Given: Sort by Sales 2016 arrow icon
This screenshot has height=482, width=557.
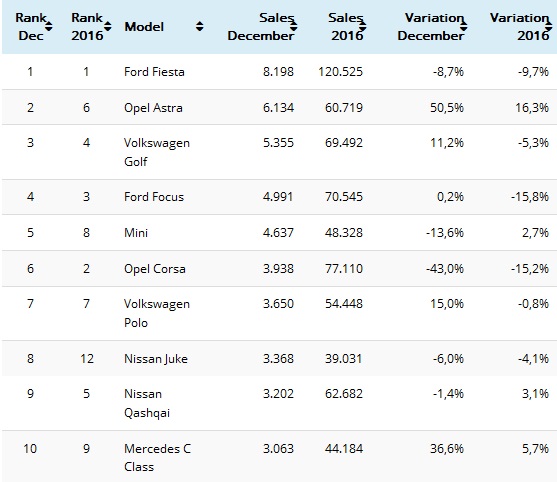Looking at the screenshot, I should point(363,26).
